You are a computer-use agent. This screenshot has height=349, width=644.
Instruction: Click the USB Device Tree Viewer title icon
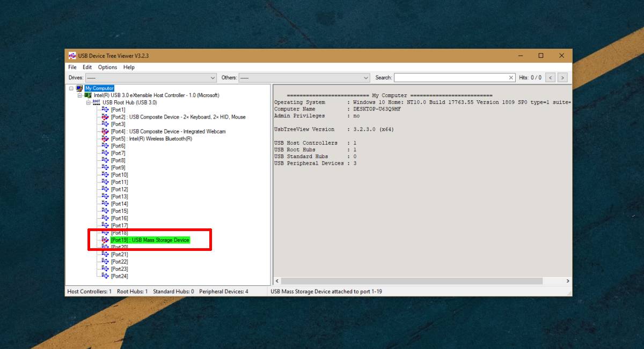[x=72, y=56]
